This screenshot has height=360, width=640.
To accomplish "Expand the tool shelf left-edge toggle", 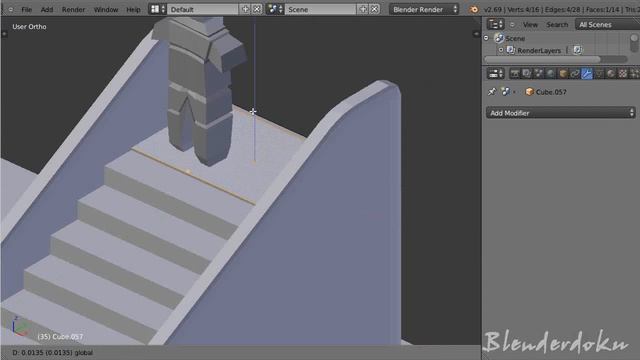I will 4,34.
